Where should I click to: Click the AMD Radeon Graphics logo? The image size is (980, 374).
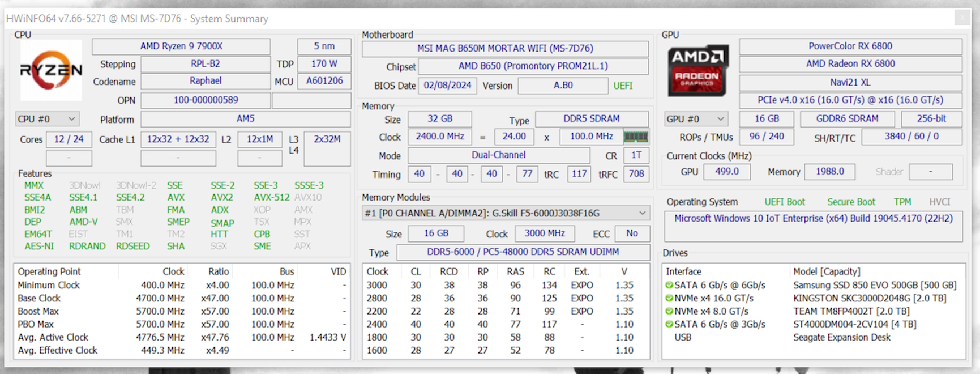(x=697, y=71)
